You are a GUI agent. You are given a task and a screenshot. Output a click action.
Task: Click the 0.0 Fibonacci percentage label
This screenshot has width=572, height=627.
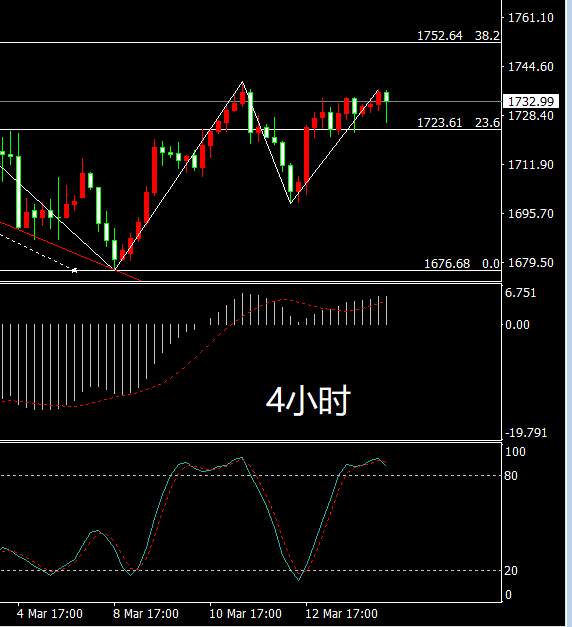pyautogui.click(x=491, y=264)
